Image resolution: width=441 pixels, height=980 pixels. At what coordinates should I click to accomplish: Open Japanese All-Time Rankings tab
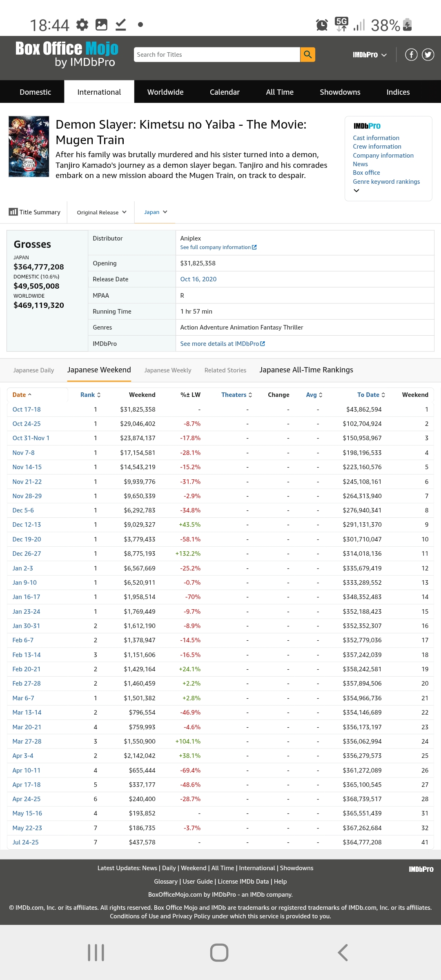click(x=306, y=370)
